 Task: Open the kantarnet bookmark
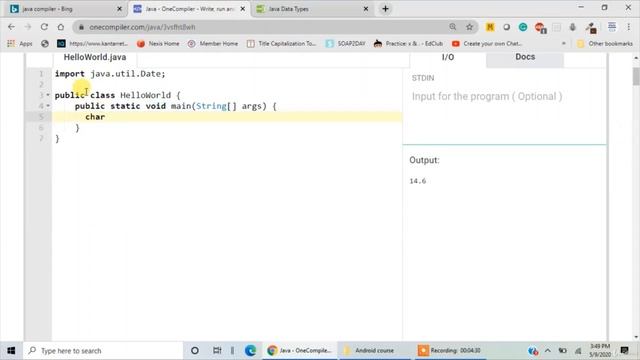(x=92, y=44)
